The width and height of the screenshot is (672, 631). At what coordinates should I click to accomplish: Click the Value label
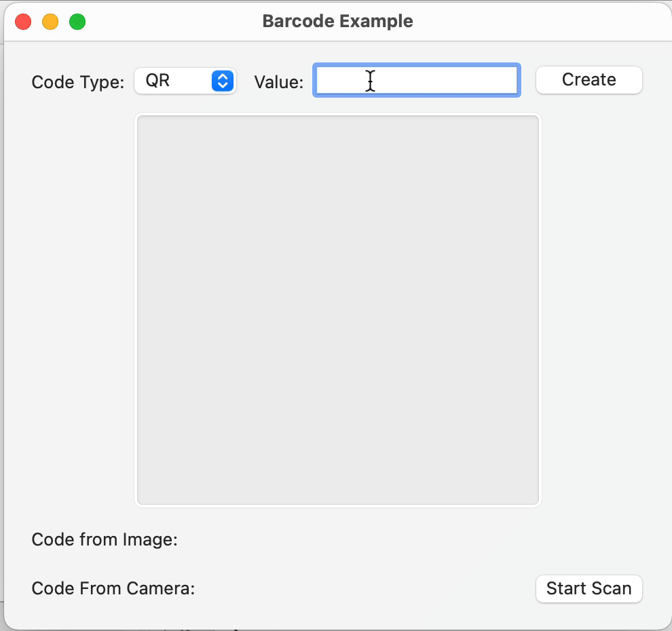coord(278,82)
